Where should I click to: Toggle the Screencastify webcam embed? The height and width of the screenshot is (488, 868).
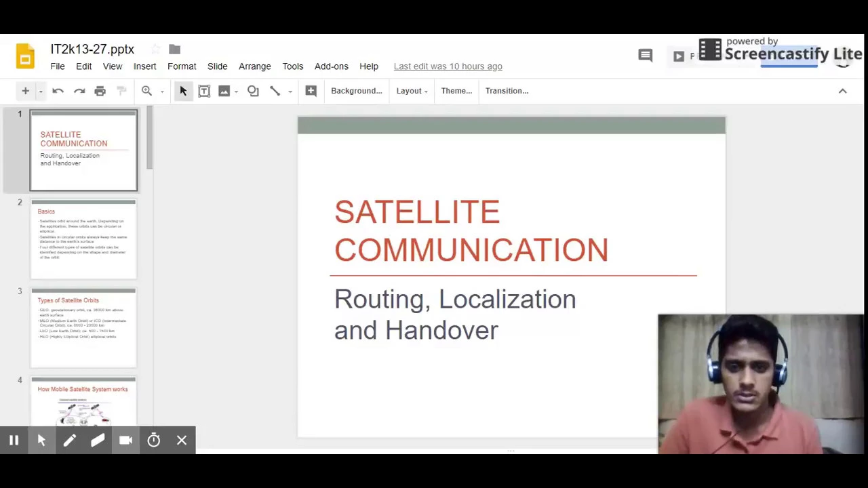click(x=125, y=441)
